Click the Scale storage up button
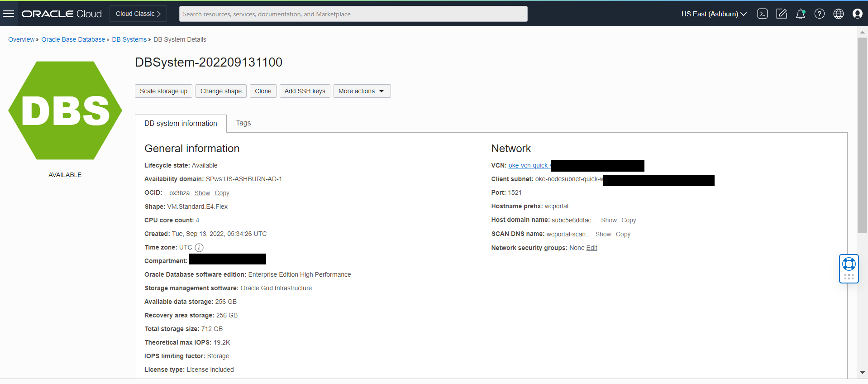868x384 pixels. pos(163,91)
